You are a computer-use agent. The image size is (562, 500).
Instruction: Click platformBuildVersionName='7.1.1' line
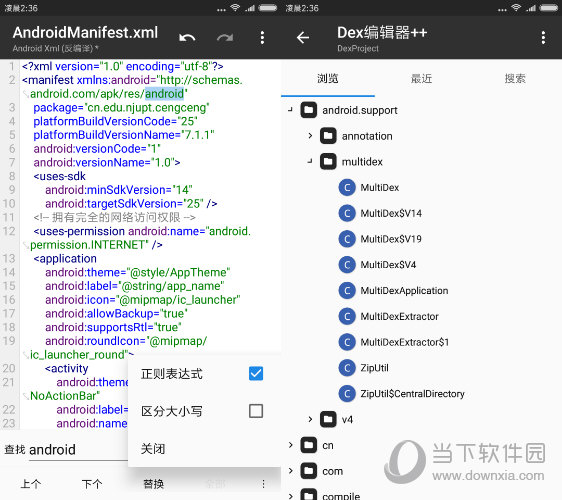pyautogui.click(x=124, y=135)
